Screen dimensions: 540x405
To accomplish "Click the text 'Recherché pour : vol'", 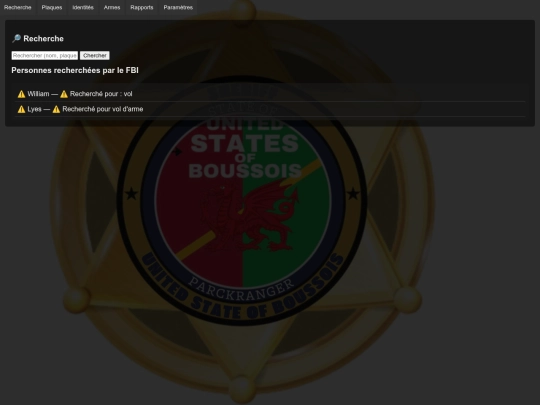I will coord(101,94).
